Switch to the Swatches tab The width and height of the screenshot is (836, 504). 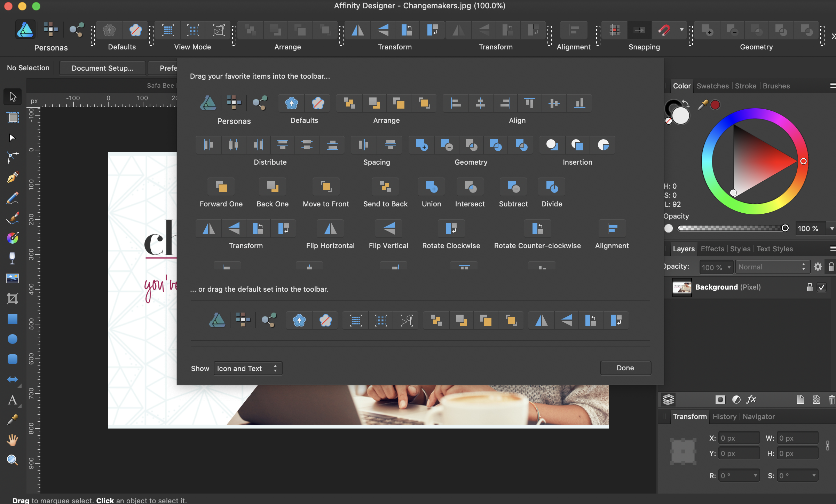pos(712,86)
